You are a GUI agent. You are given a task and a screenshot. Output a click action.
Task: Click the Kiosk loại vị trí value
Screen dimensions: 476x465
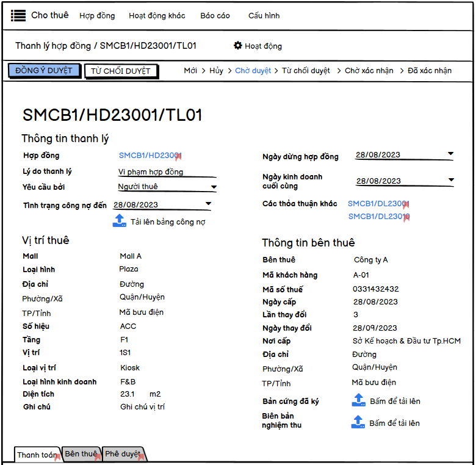point(130,368)
